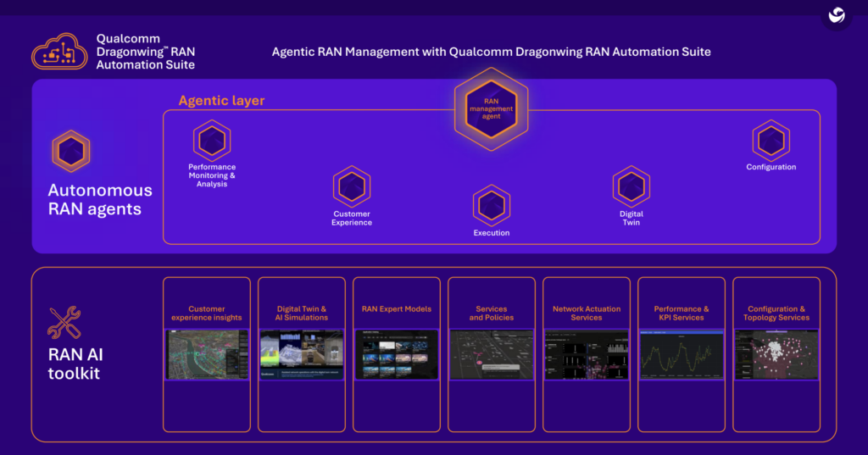Click the 'Configuration' agent label
The width and height of the screenshot is (868, 455).
click(771, 167)
